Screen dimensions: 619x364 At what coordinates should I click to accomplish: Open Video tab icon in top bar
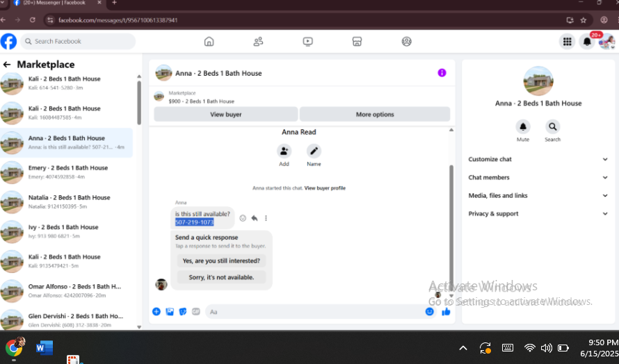(x=308, y=42)
